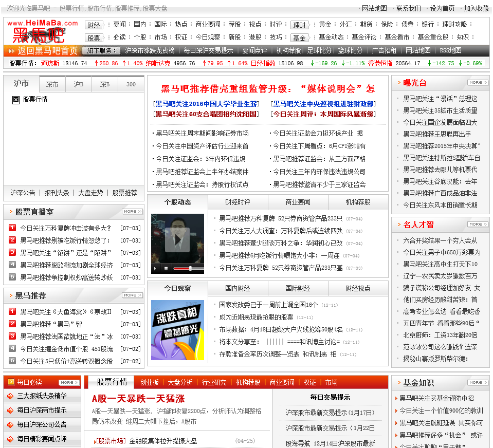The height and width of the screenshot is (448, 493).
Task: Click rank 4 icon beside 脱欧潮流加剧全球经济
Action: (12, 265)
